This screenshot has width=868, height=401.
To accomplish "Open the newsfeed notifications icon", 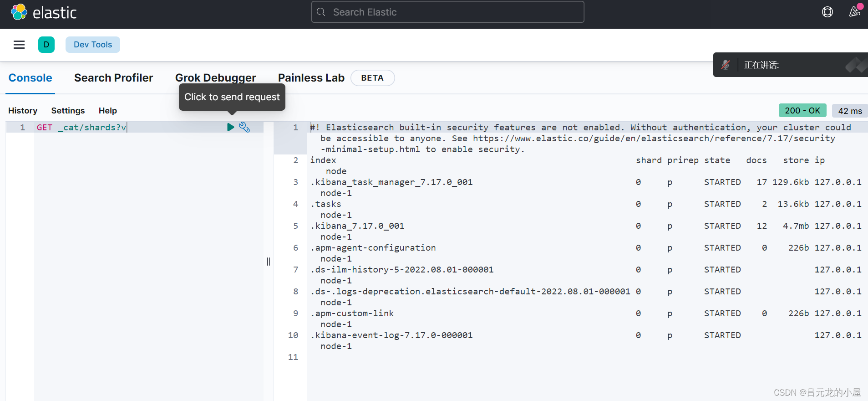I will [x=855, y=12].
